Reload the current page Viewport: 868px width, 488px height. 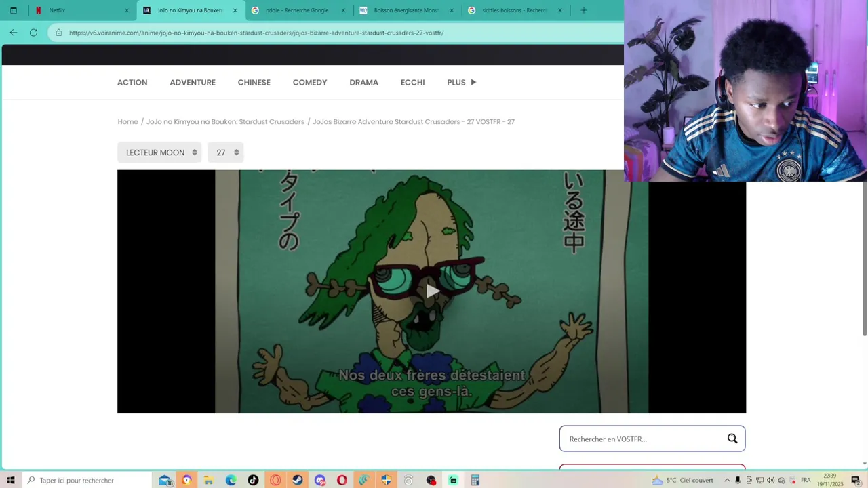pyautogui.click(x=33, y=33)
